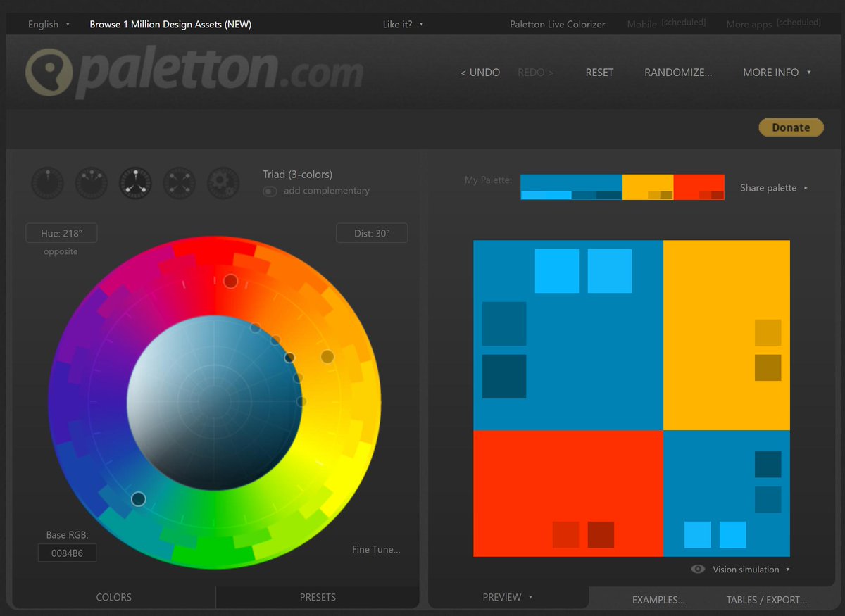Click the darkest blue square in top blue block
The height and width of the screenshot is (616, 845).
(x=504, y=377)
